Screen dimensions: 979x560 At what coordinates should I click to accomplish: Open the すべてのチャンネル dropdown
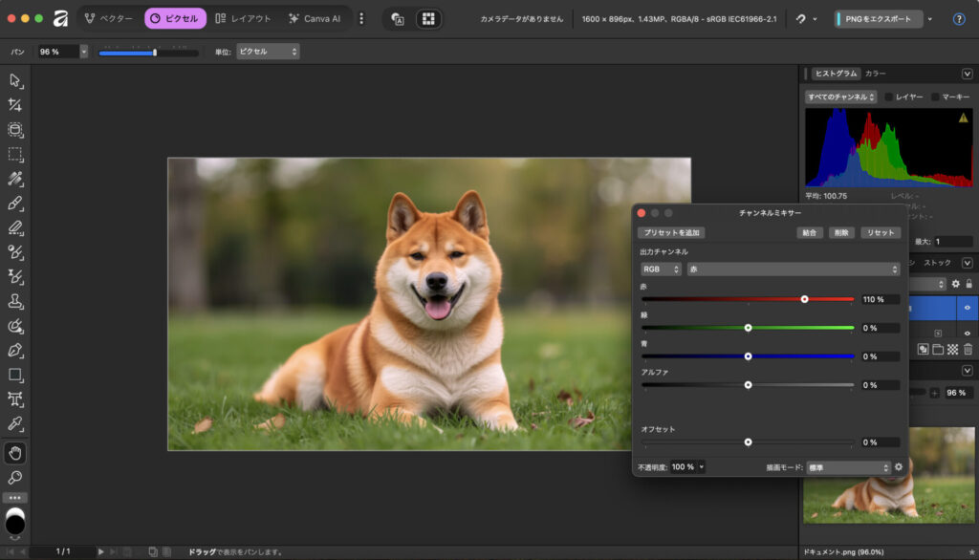(x=840, y=97)
